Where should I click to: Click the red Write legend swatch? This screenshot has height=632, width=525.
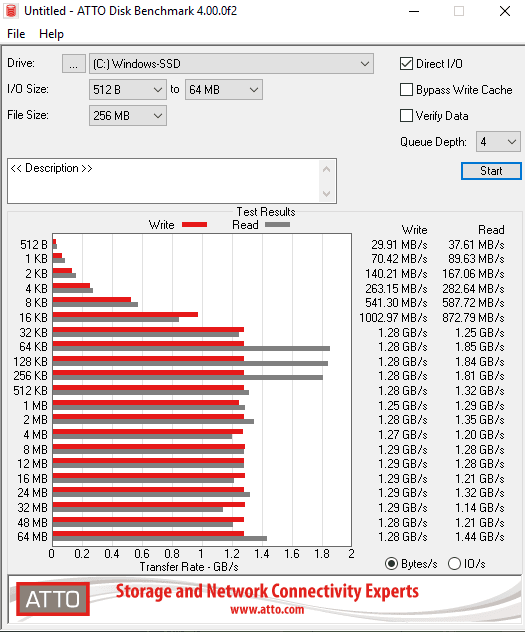click(194, 225)
